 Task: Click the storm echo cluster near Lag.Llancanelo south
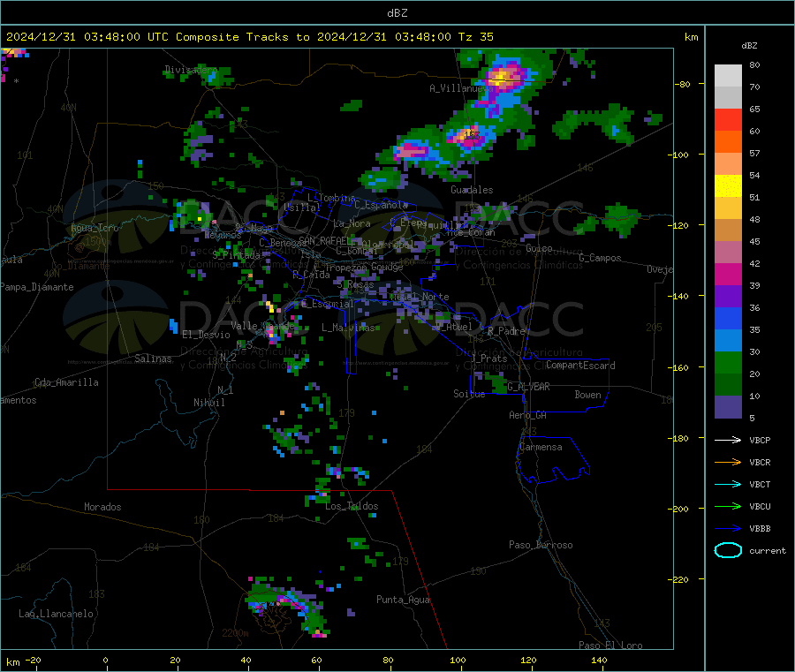[x=286, y=606]
